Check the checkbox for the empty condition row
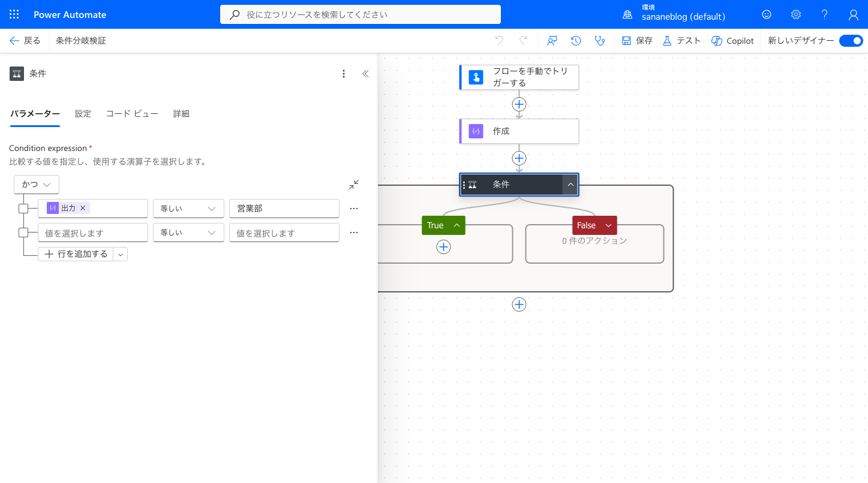Image resolution: width=868 pixels, height=483 pixels. pyautogui.click(x=23, y=233)
